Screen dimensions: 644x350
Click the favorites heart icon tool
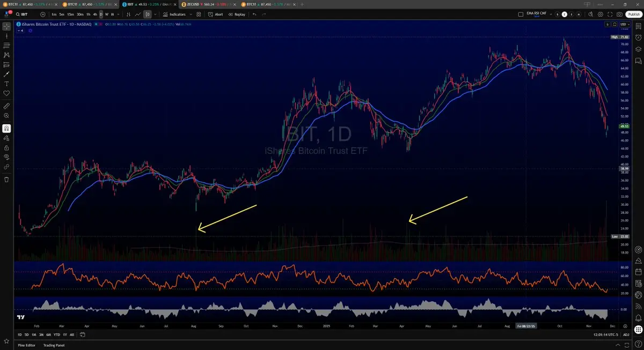click(6, 93)
